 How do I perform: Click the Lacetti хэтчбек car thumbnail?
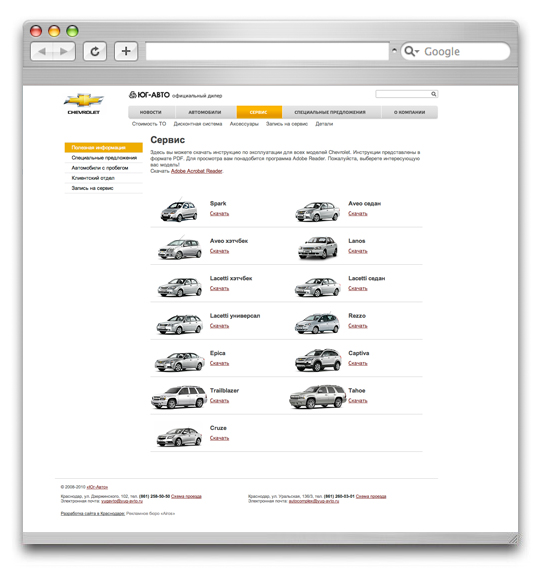pyautogui.click(x=180, y=287)
